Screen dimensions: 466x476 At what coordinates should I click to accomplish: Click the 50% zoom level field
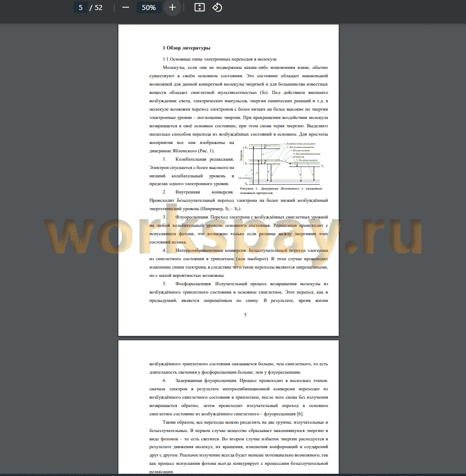[x=149, y=8]
